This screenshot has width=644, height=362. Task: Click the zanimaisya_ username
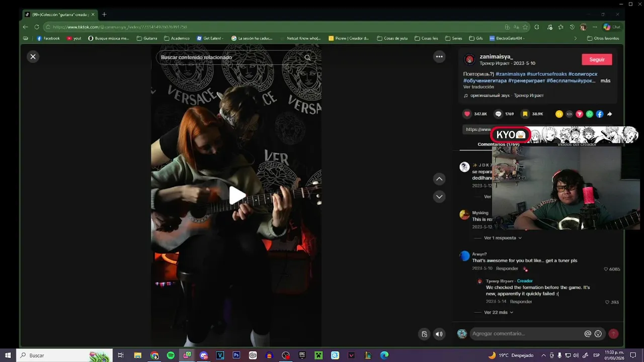pyautogui.click(x=496, y=57)
